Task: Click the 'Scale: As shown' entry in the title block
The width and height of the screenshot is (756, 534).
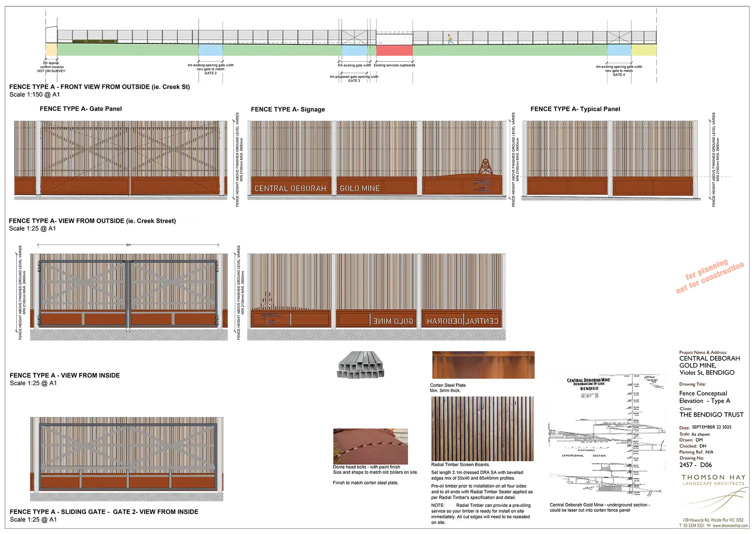Action: pyautogui.click(x=695, y=434)
